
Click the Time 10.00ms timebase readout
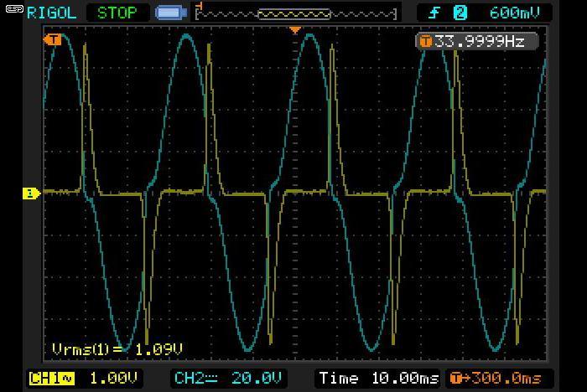(x=378, y=378)
